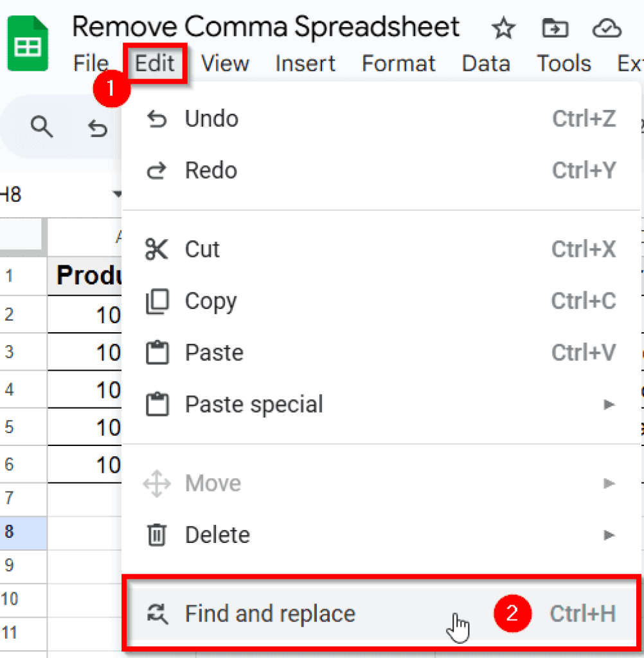The image size is (644, 658).
Task: Open the search icon in the toolbar
Action: (x=42, y=127)
